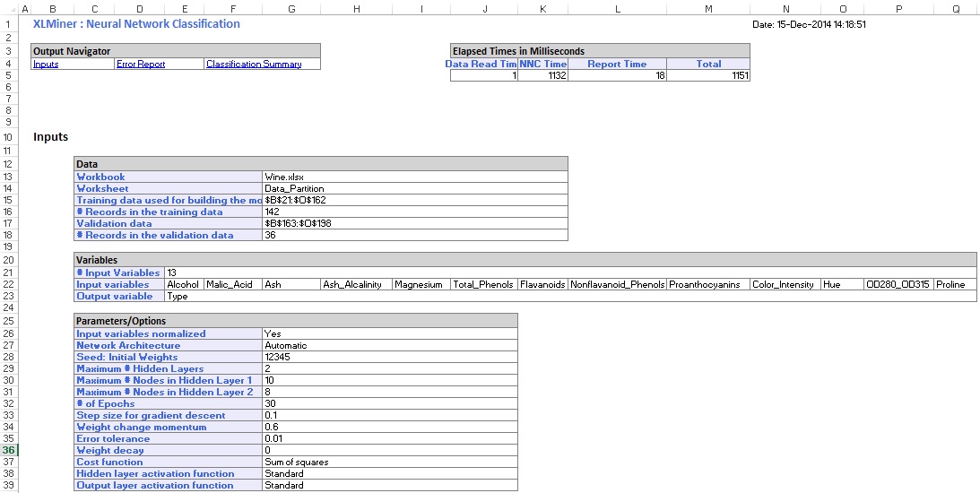The height and width of the screenshot is (493, 980).
Task: Select row 36 header
Action: (8, 451)
